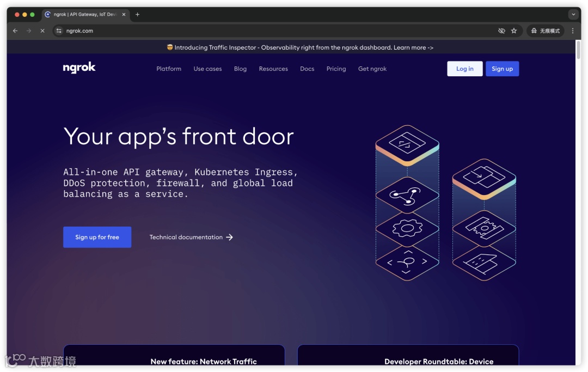Open the Use cases menu

tap(207, 69)
